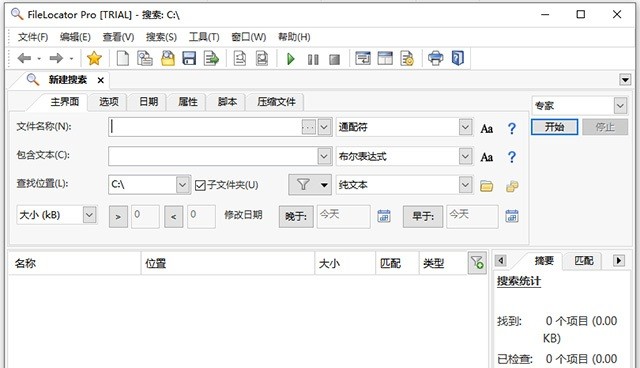This screenshot has height=368, width=640.
Task: Open the location filter funnel dropdown
Action: pyautogui.click(x=310, y=185)
